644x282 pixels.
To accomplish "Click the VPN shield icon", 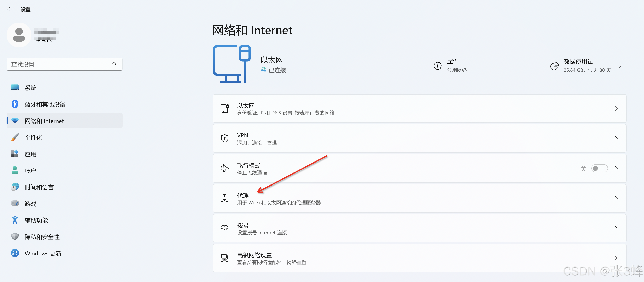I will click(x=225, y=138).
